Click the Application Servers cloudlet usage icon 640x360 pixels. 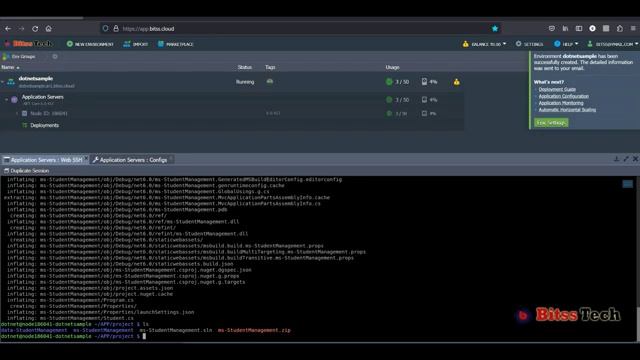tap(389, 100)
